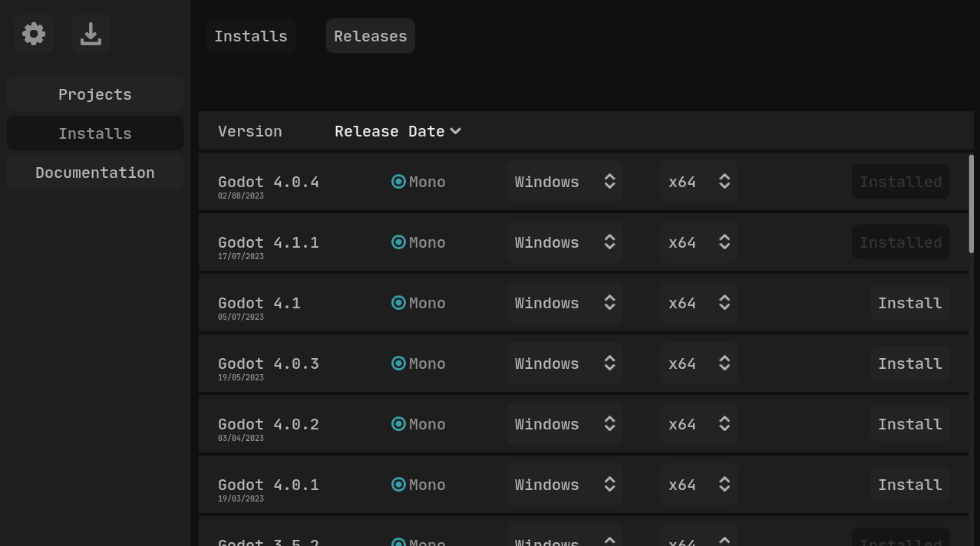Screen dimensions: 980x546
Task: Switch to the Releases tab
Action: [x=370, y=35]
